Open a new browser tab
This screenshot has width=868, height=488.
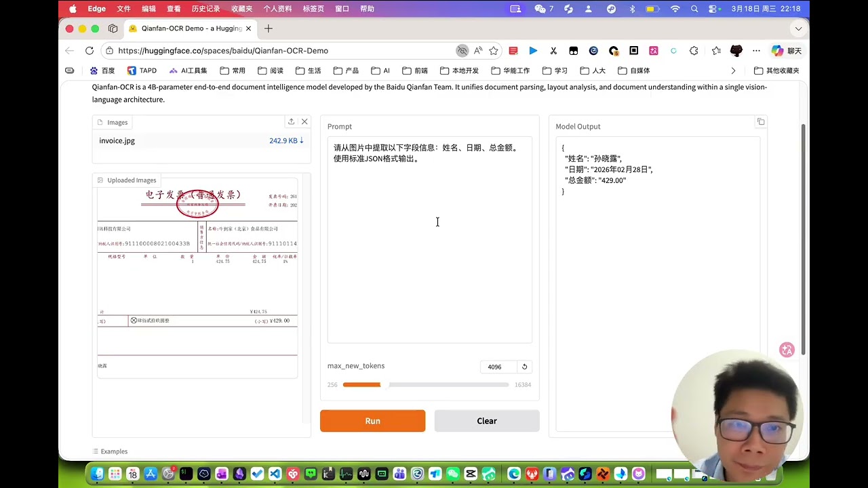(x=269, y=28)
